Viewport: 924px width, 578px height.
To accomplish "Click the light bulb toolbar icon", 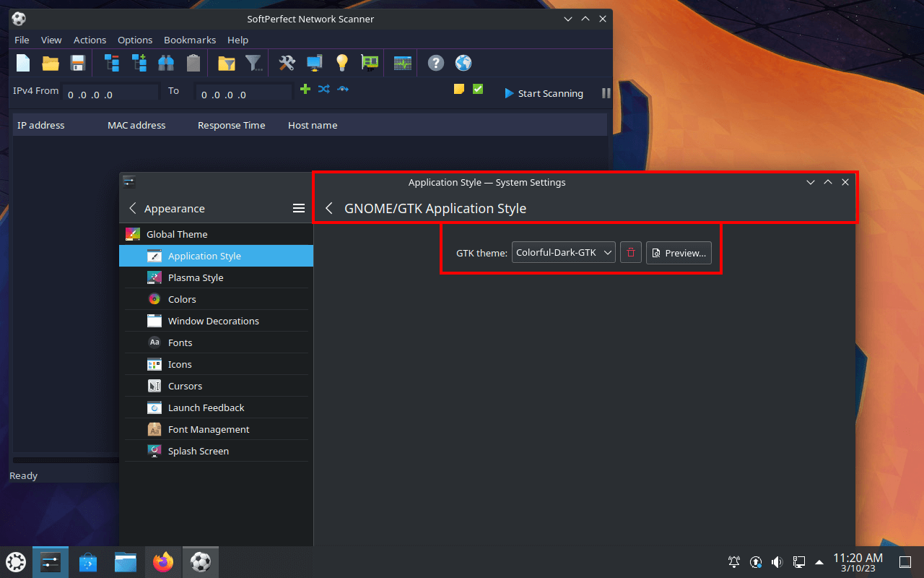I will tap(342, 63).
